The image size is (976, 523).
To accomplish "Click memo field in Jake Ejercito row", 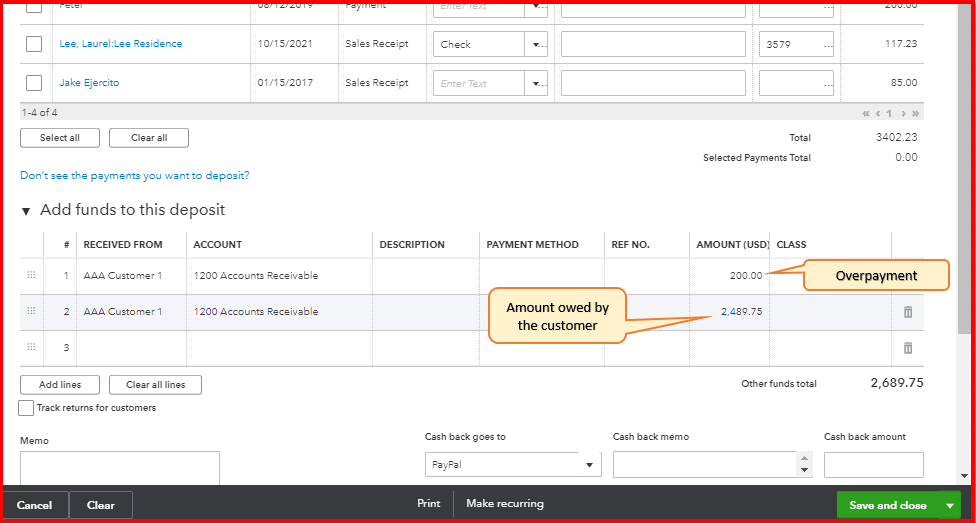I will [x=653, y=83].
